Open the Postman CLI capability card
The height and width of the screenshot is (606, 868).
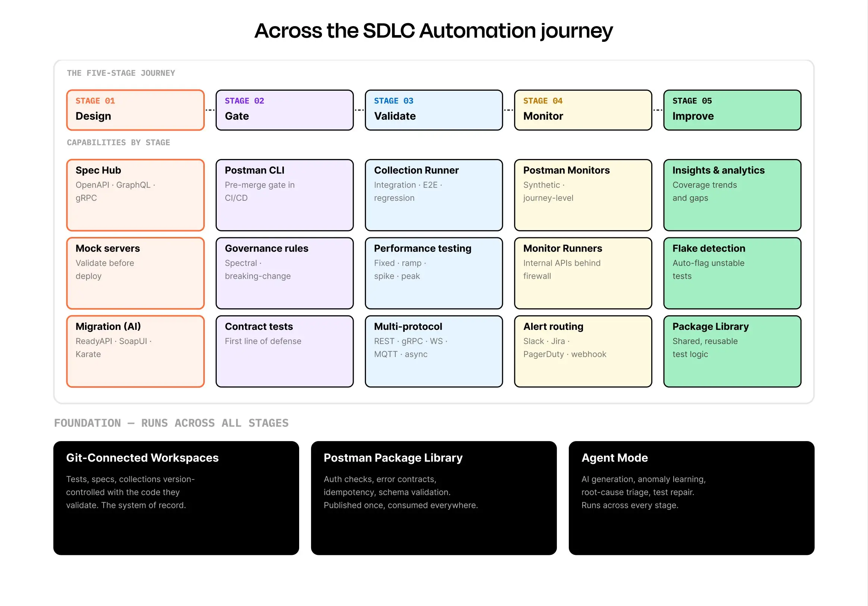[x=285, y=195]
